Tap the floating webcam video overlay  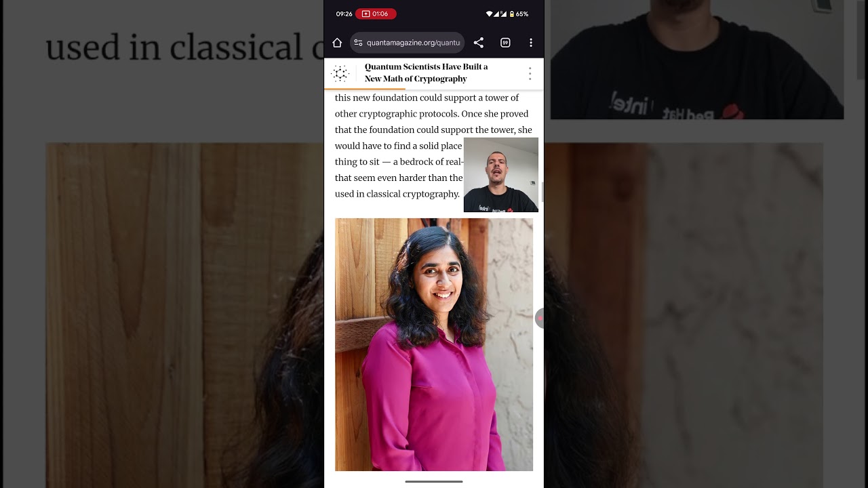pos(501,175)
